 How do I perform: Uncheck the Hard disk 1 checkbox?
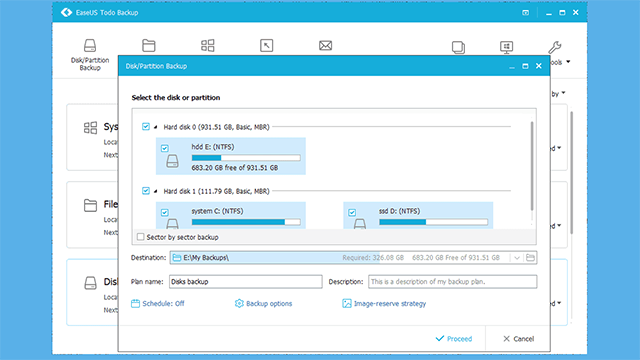(146, 191)
